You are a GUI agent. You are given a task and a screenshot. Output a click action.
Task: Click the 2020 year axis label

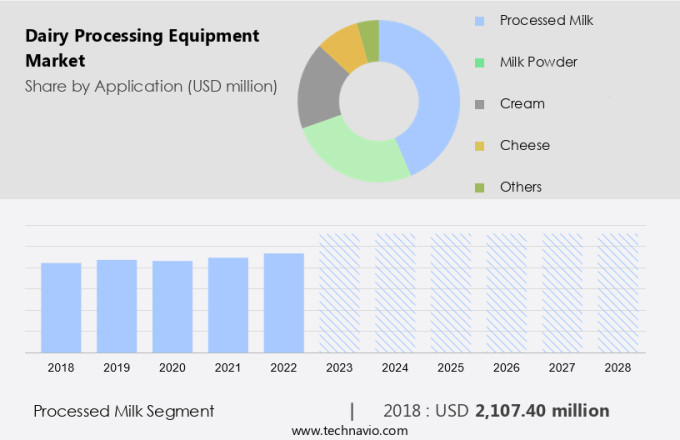[172, 368]
